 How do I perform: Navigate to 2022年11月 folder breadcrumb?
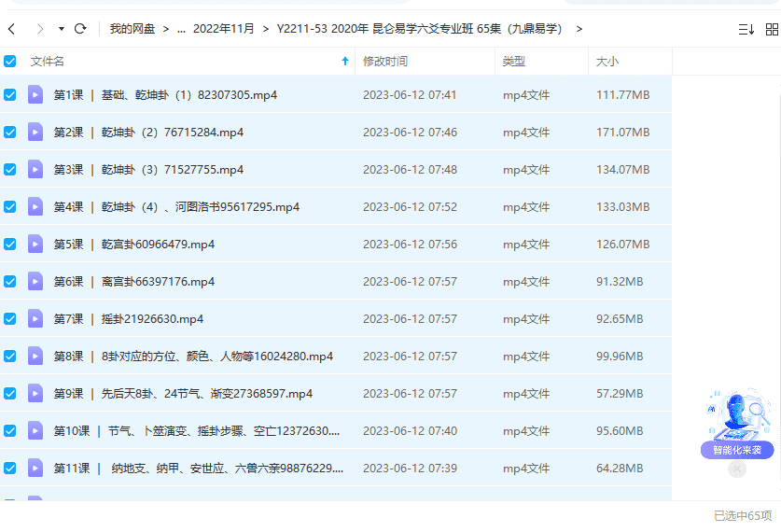point(223,29)
